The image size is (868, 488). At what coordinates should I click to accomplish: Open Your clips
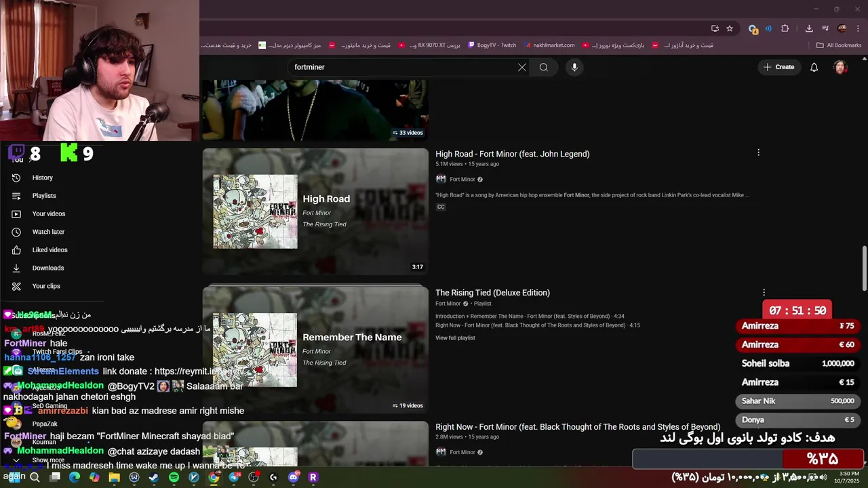(x=46, y=286)
